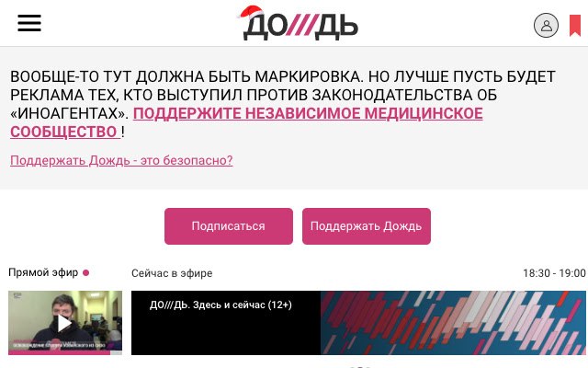Image resolution: width=588 pixels, height=368 pixels.
Task: Click the pink live indicator dot
Action: pyautogui.click(x=85, y=273)
